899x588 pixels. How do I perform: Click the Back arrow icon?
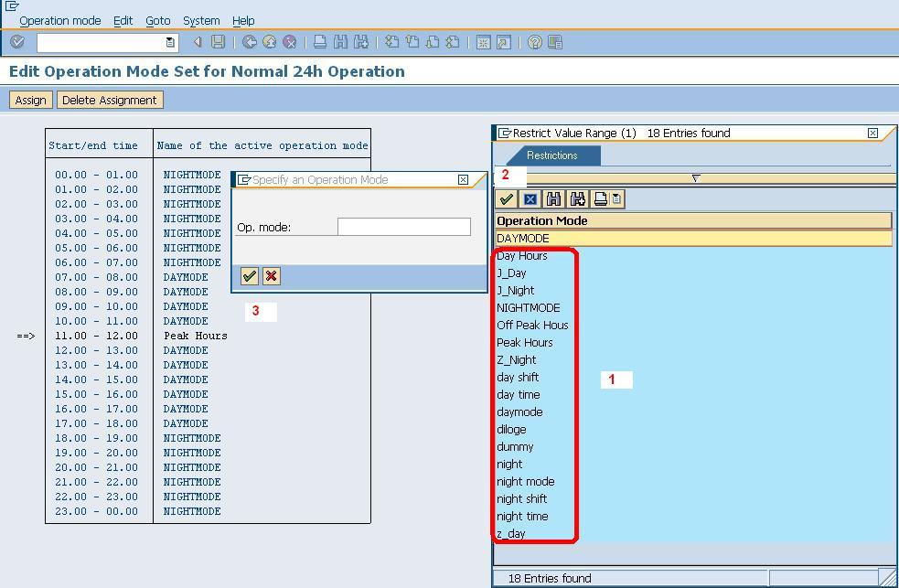pos(251,41)
